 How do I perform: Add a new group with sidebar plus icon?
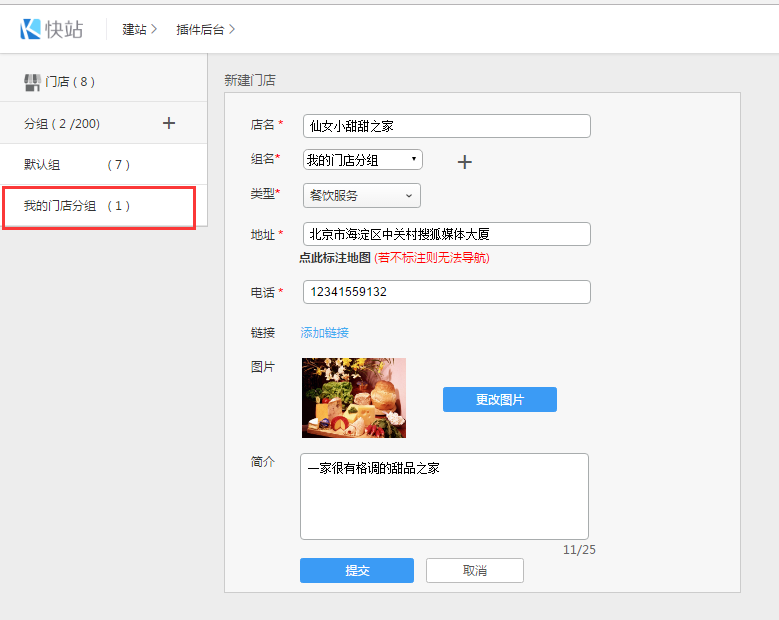click(x=169, y=123)
